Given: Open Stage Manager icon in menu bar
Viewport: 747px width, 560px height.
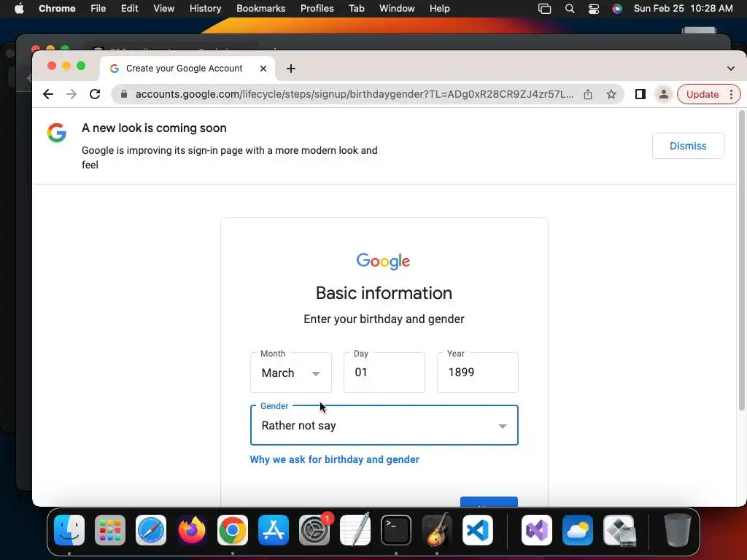Looking at the screenshot, I should click(x=544, y=9).
